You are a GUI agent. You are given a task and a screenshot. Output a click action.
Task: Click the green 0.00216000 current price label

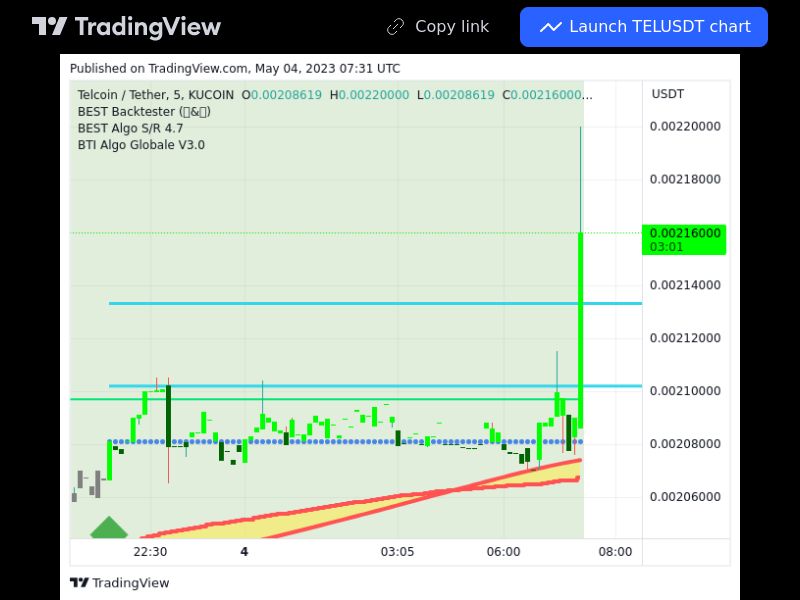click(x=684, y=240)
